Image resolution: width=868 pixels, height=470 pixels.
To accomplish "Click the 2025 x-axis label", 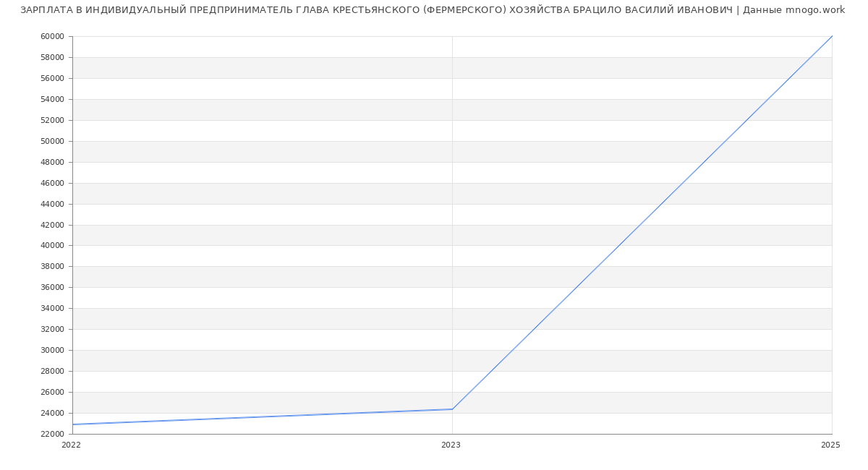I will tap(830, 445).
